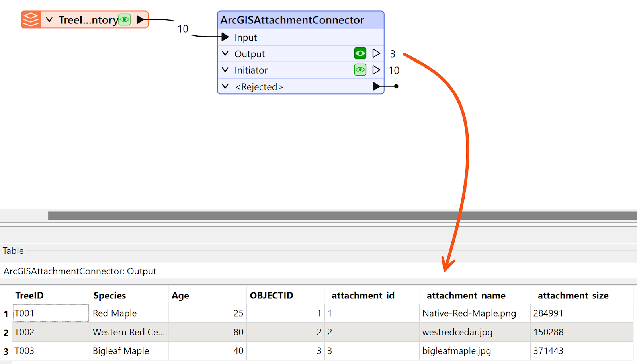Sort by the Species column header

(x=129, y=295)
